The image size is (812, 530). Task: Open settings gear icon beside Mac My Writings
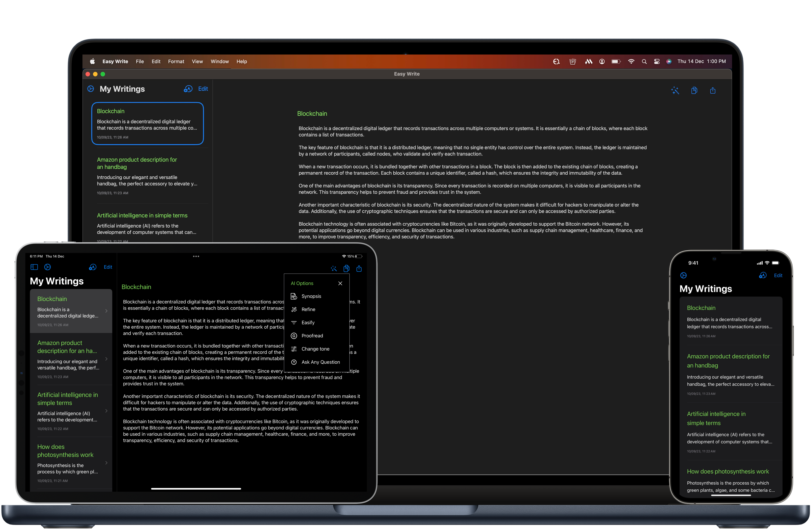91,89
